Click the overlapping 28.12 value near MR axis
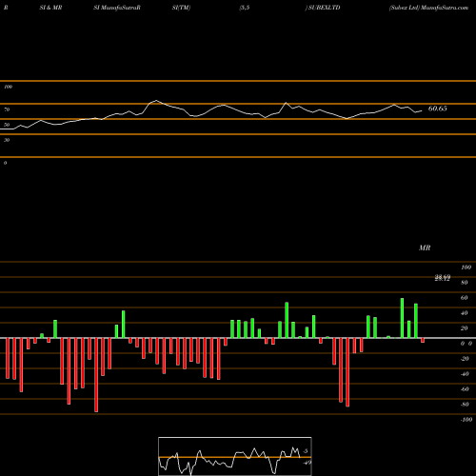Screen dimensions: 476x476 pyautogui.click(x=443, y=278)
